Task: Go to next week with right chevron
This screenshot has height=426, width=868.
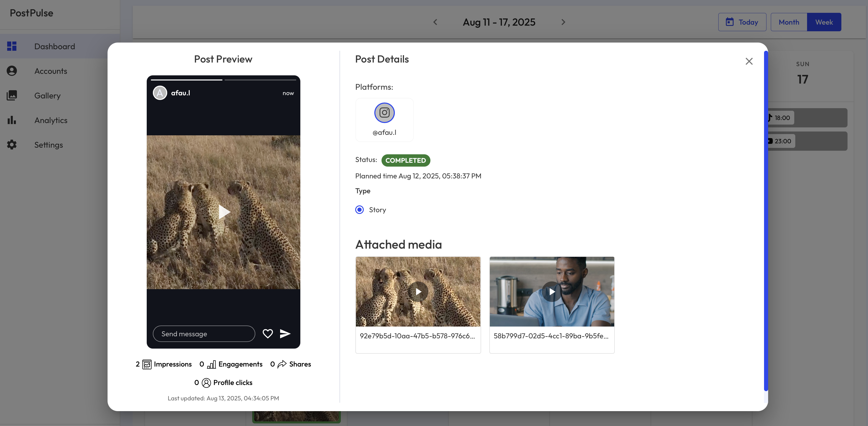Action: pyautogui.click(x=563, y=22)
